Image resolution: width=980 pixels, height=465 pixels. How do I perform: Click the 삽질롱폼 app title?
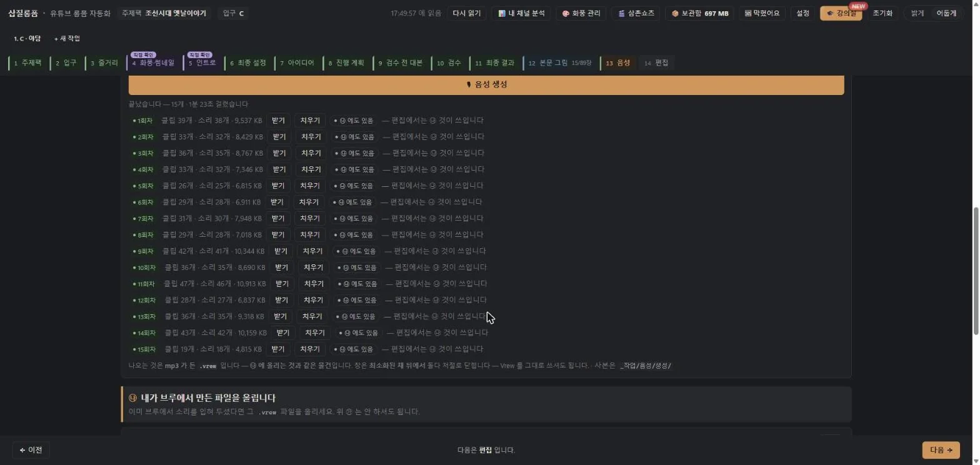(x=23, y=13)
